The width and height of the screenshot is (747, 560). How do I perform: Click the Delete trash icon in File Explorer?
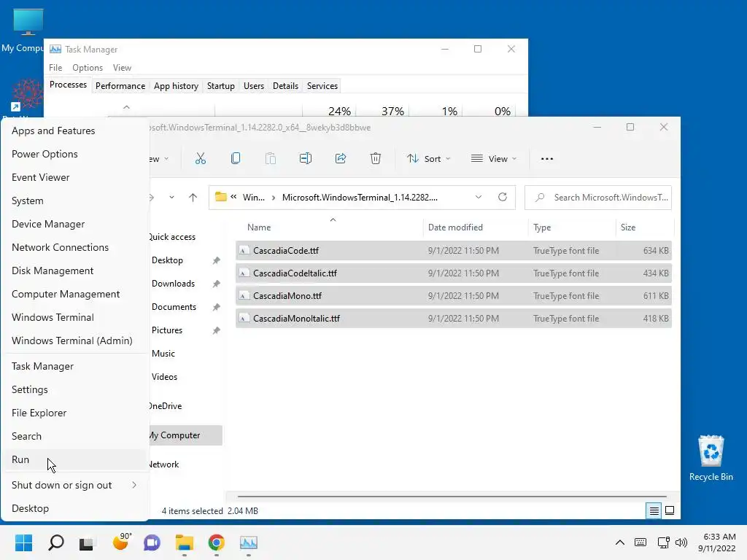(x=376, y=158)
